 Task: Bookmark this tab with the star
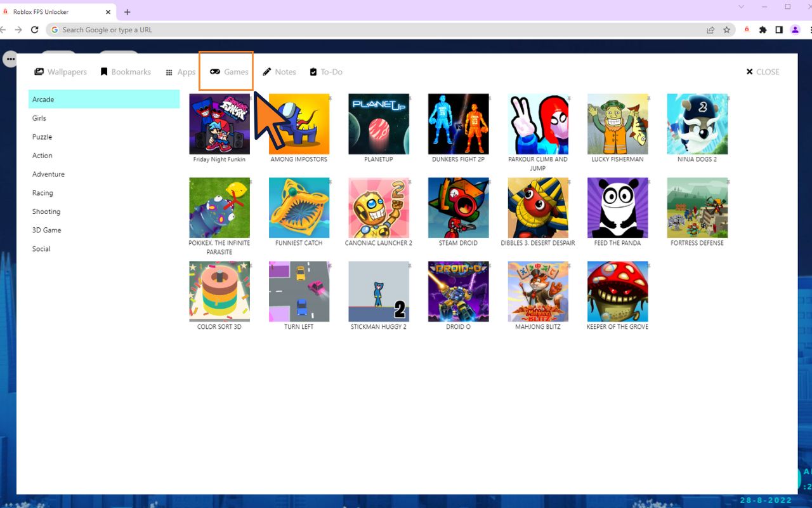[726, 30]
